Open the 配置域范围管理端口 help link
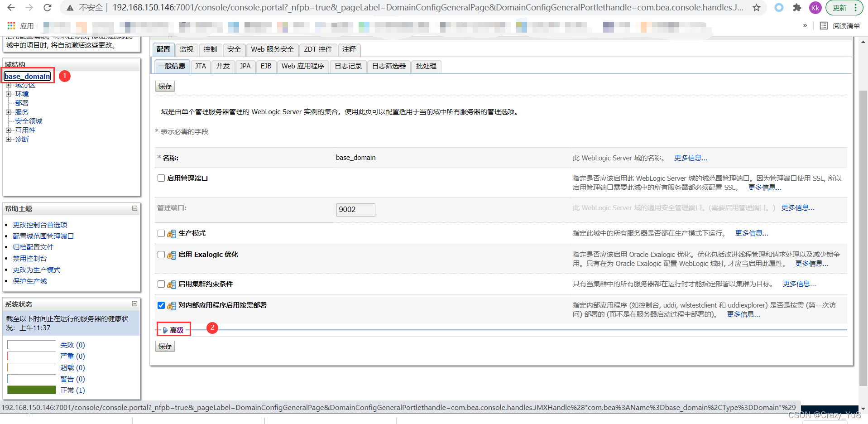 click(43, 236)
